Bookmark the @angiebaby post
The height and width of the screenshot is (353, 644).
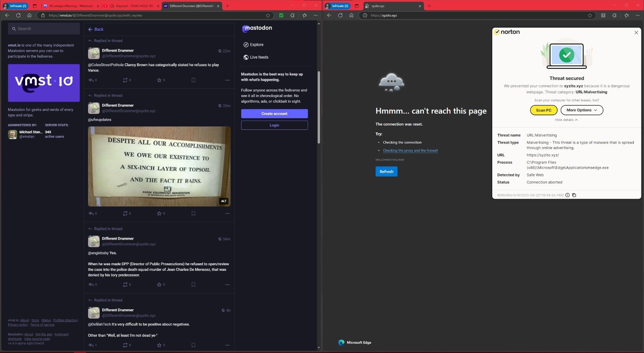click(x=193, y=285)
